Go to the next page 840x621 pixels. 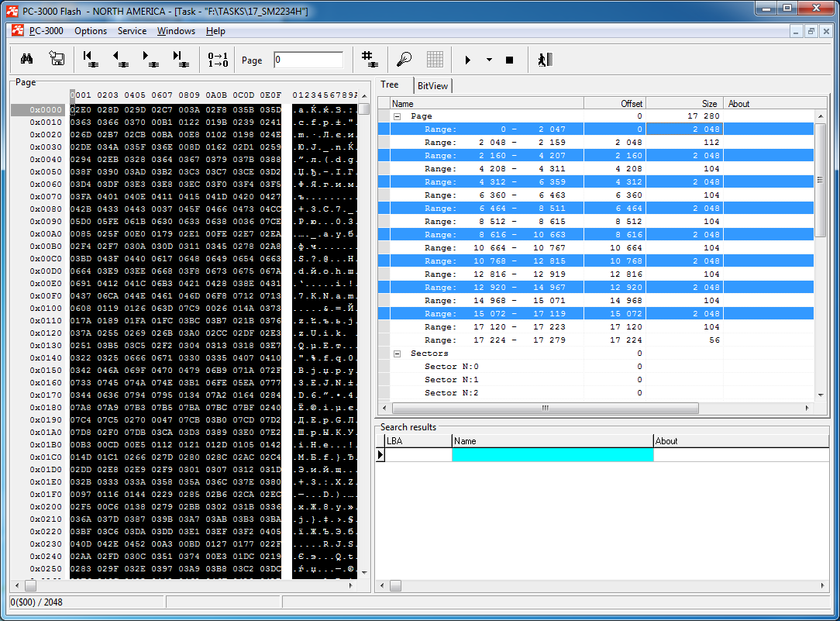click(x=150, y=60)
